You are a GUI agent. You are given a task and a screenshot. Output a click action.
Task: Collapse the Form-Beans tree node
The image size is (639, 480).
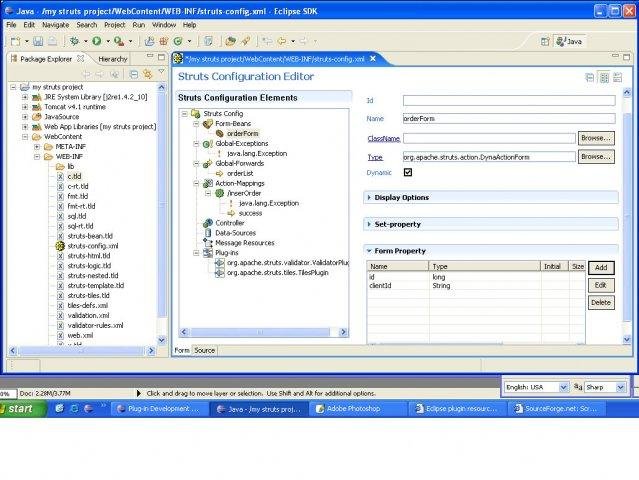[196, 123]
